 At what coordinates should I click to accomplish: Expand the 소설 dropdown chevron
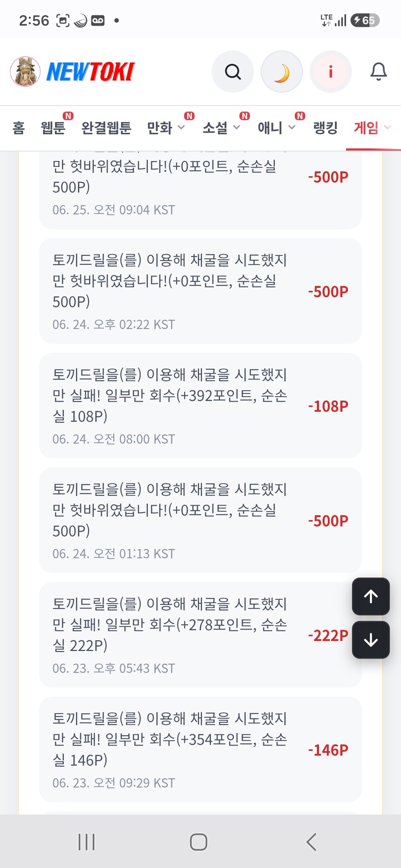[237, 128]
